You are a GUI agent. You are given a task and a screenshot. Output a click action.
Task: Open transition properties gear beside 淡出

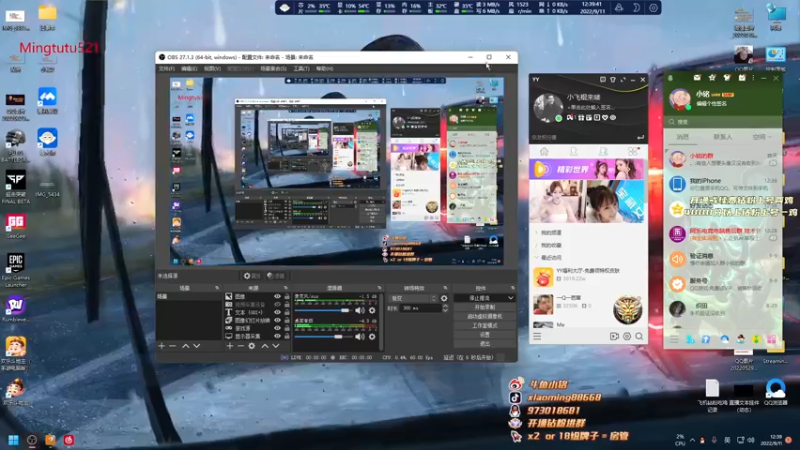(x=444, y=298)
